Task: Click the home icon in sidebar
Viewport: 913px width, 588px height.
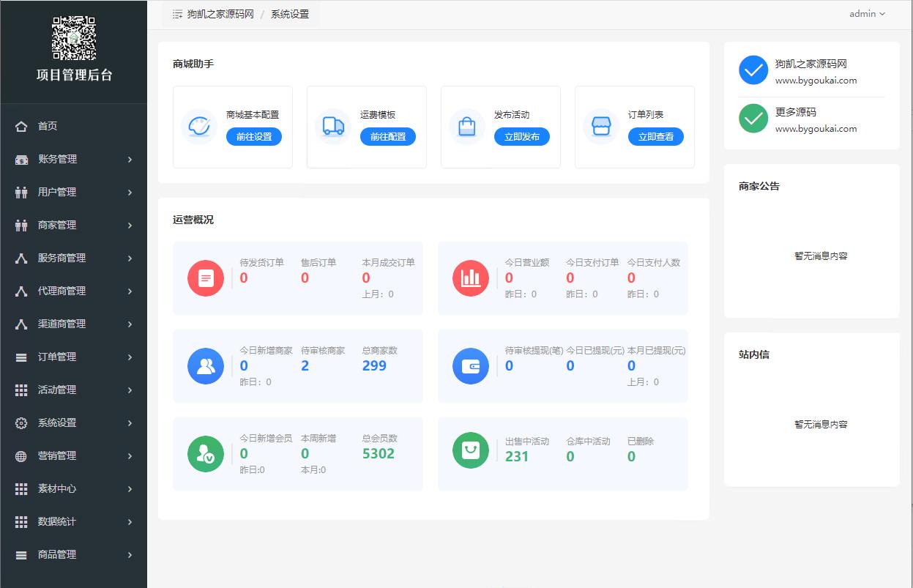Action: tap(21, 127)
